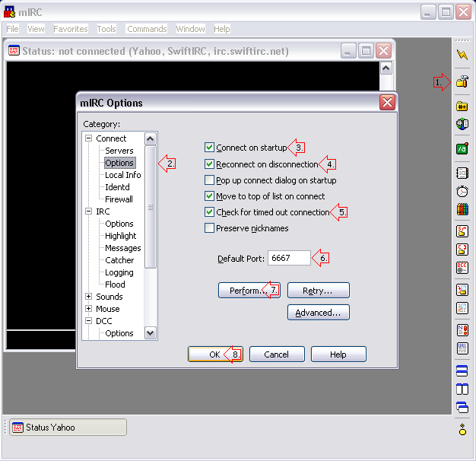Uncheck Move to top of list on connect
The width and height of the screenshot is (476, 461).
(209, 196)
